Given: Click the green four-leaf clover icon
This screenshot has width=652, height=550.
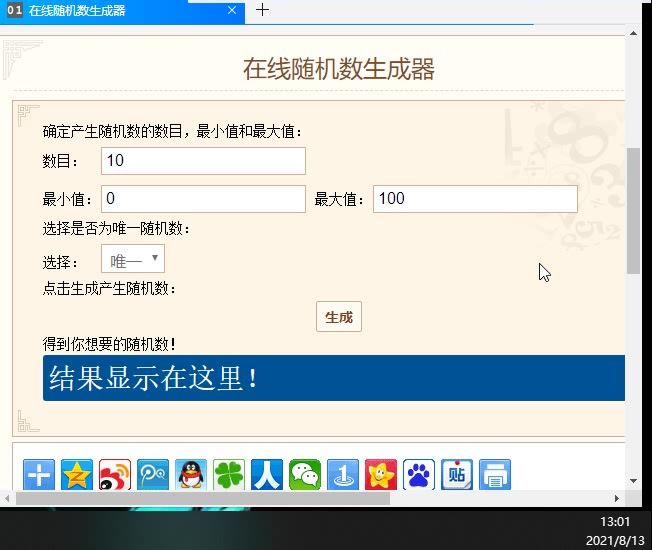Looking at the screenshot, I should tap(229, 474).
